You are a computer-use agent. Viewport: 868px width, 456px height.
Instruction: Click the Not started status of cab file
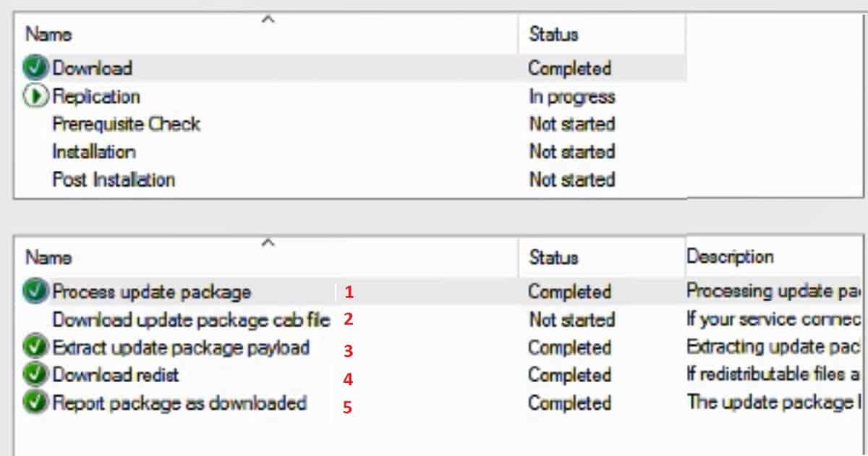[571, 320]
